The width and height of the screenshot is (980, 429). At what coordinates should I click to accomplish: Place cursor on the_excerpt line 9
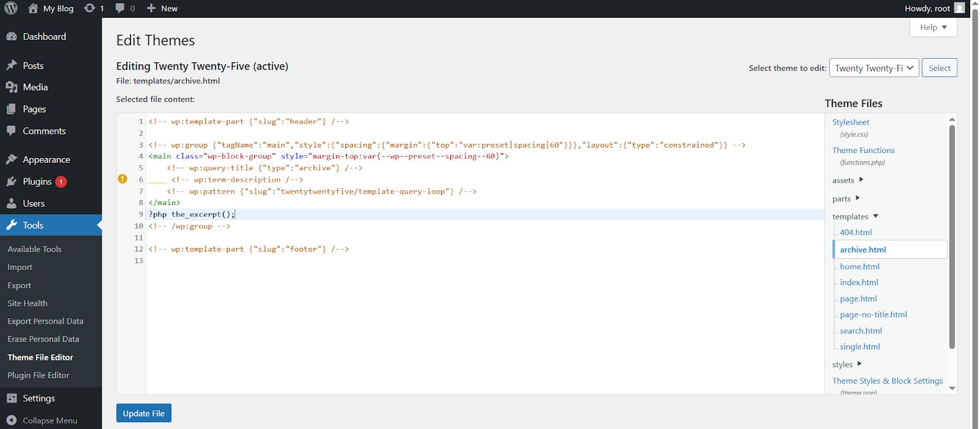pos(192,214)
